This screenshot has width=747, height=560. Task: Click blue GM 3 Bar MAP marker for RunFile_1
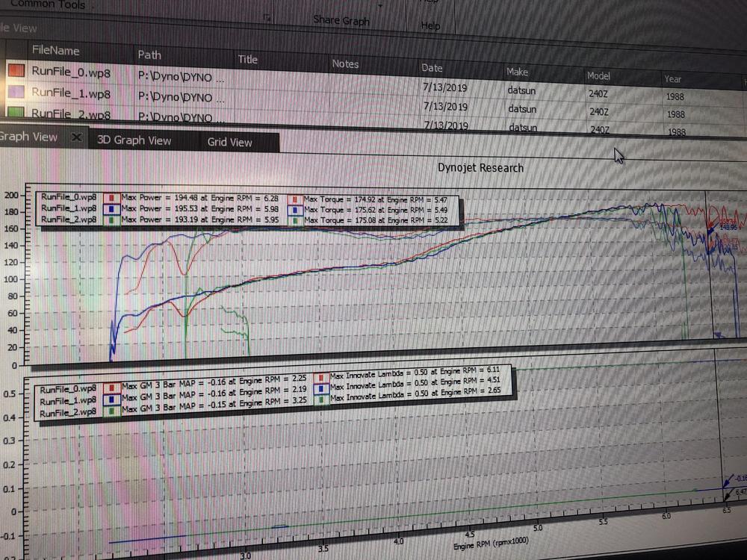[x=111, y=399]
